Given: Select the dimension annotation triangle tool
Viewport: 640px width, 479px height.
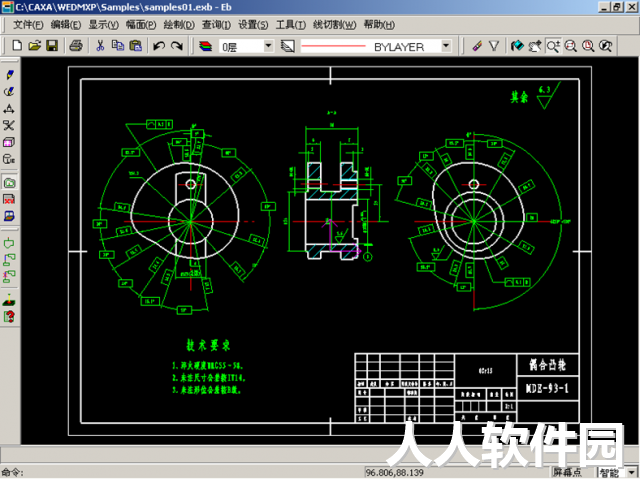Looking at the screenshot, I should 9,109.
